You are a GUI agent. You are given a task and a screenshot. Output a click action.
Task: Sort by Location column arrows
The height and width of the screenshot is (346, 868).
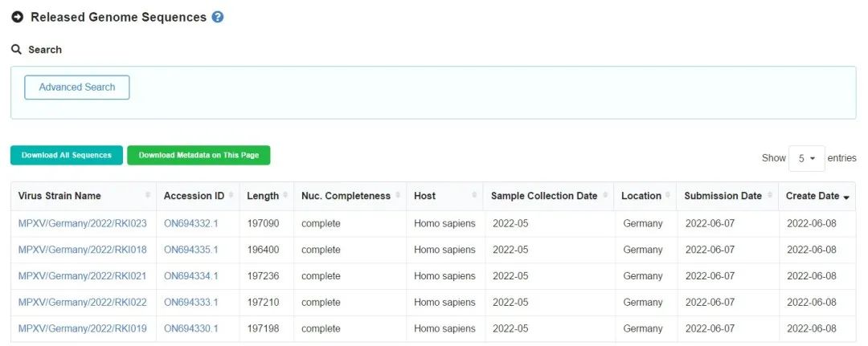tap(669, 196)
